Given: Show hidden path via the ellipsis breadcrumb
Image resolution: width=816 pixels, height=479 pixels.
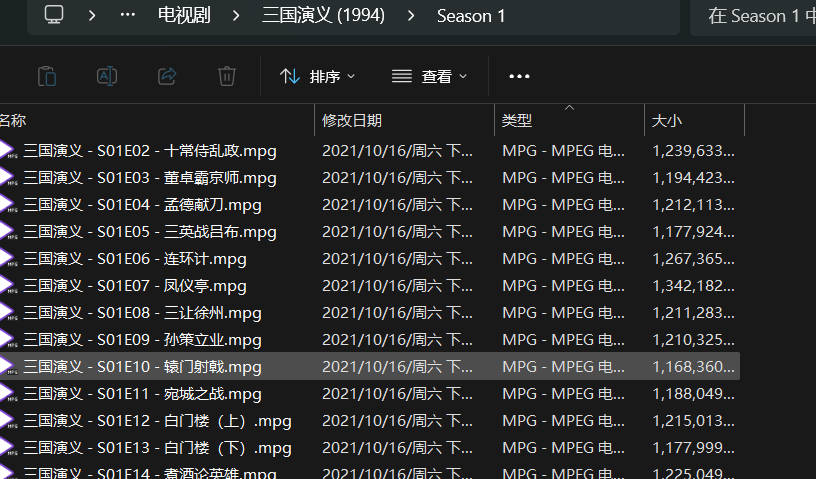Looking at the screenshot, I should point(128,15).
